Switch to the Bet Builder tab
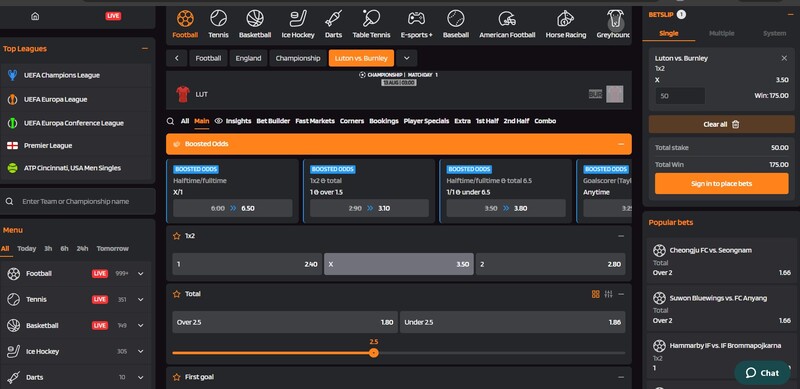 tap(273, 121)
